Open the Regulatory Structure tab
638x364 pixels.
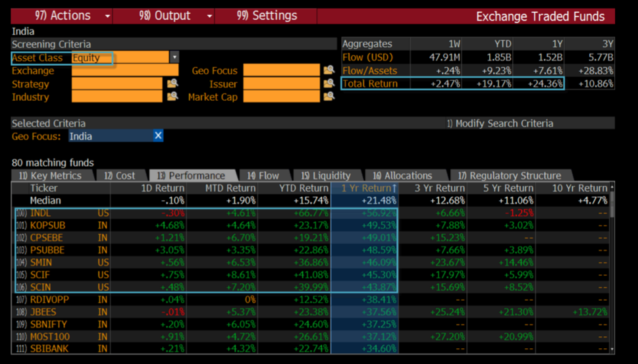click(510, 176)
